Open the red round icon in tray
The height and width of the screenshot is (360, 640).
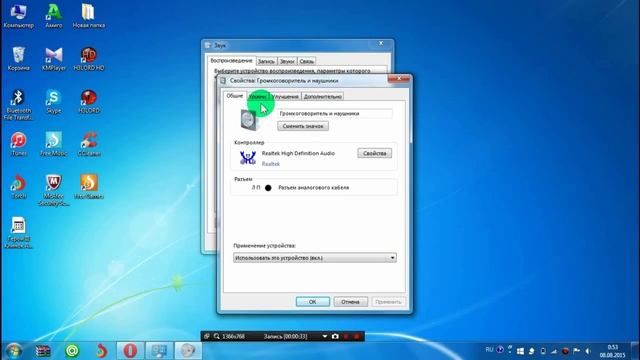565,351
